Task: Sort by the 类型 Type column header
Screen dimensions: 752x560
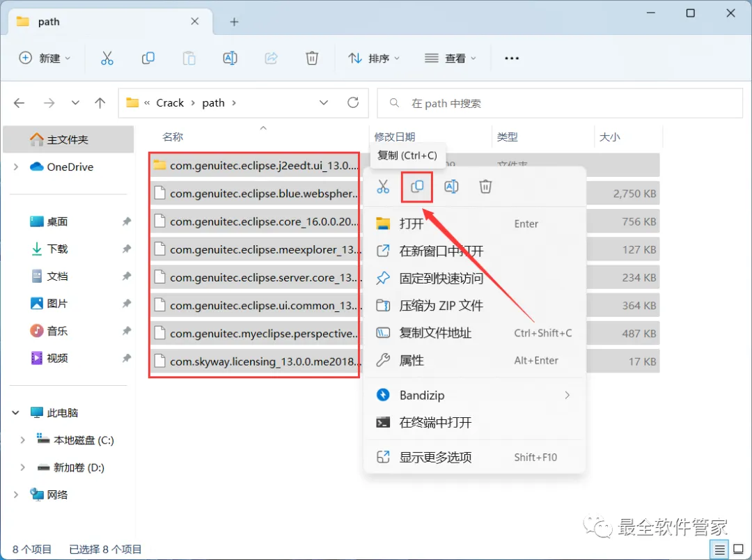Action: [508, 137]
